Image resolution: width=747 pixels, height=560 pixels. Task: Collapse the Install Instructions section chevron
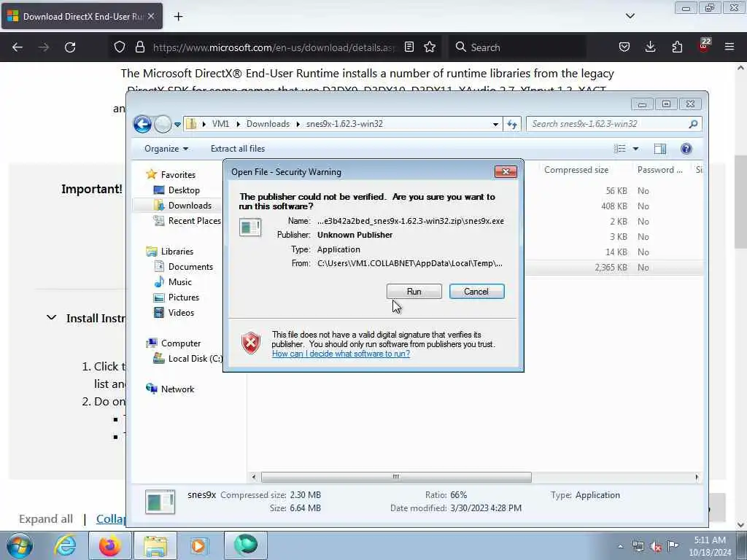click(x=52, y=318)
